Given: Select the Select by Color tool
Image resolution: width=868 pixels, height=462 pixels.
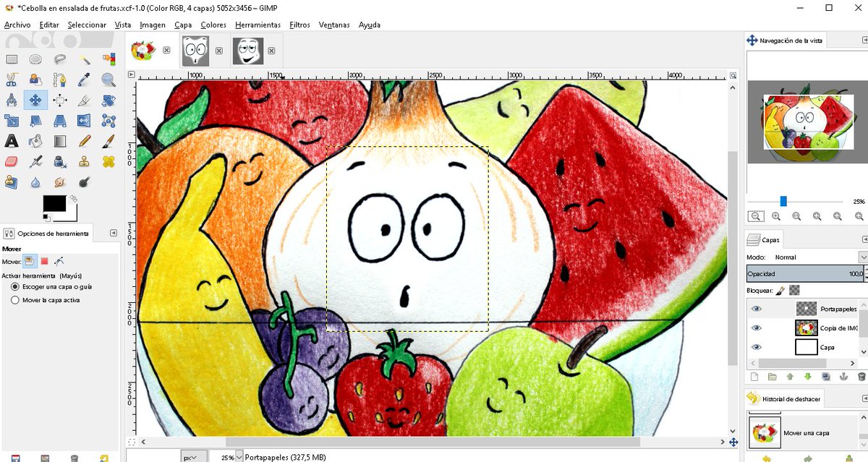Looking at the screenshot, I should (x=109, y=60).
